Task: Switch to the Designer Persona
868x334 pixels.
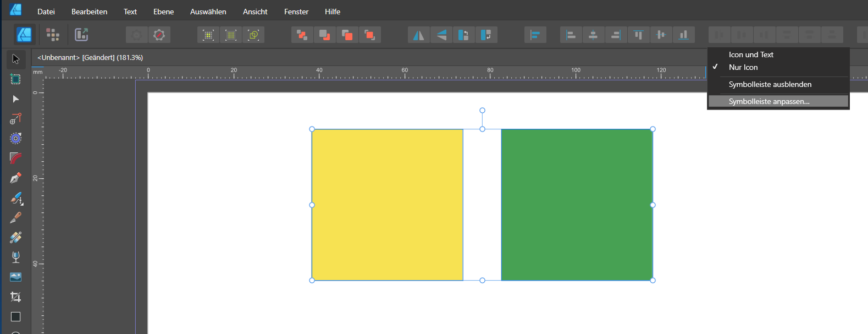Action: [x=25, y=35]
